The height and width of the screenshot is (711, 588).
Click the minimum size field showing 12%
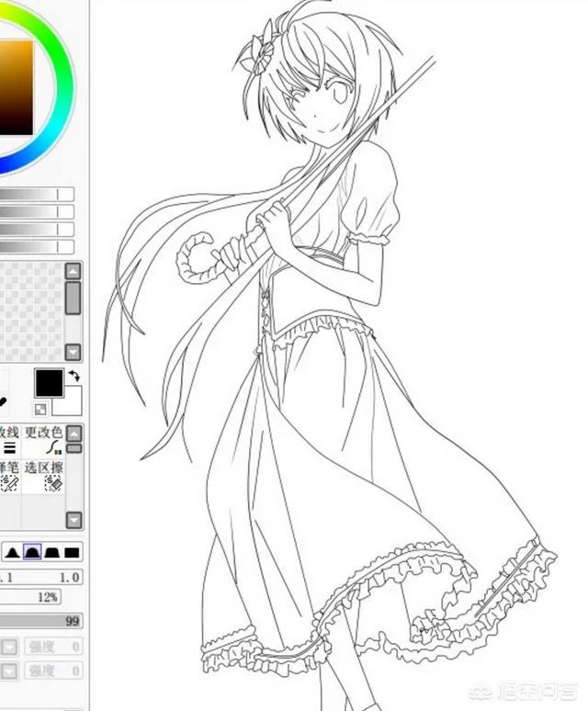click(30, 597)
